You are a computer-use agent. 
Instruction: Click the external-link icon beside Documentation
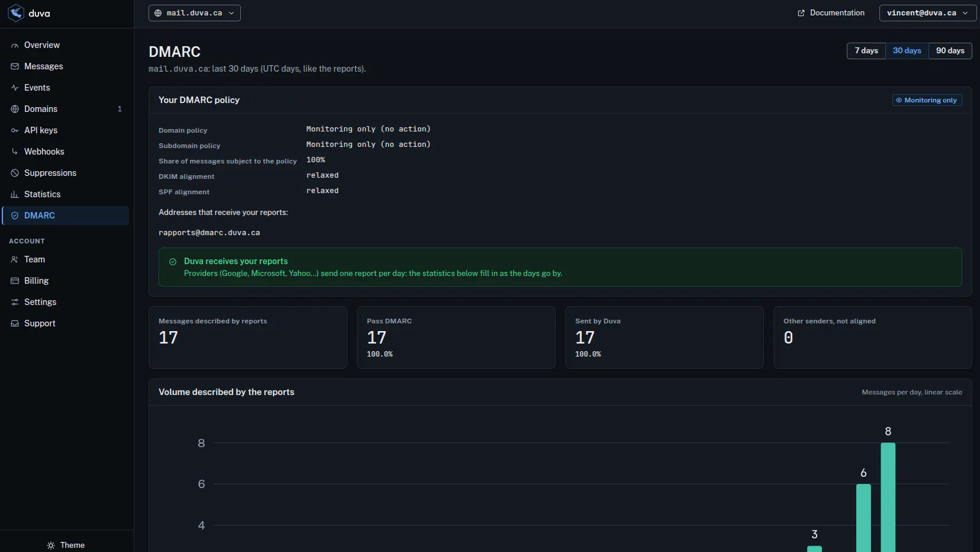pos(801,13)
